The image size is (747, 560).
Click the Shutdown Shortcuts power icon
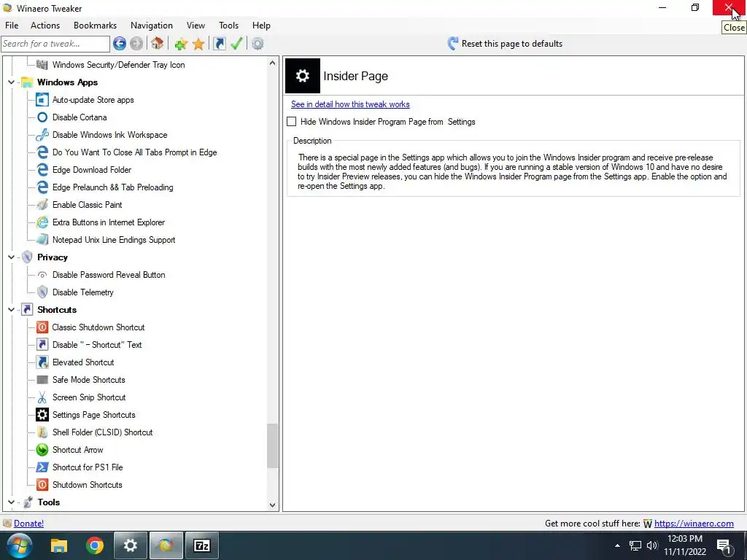[x=42, y=485]
